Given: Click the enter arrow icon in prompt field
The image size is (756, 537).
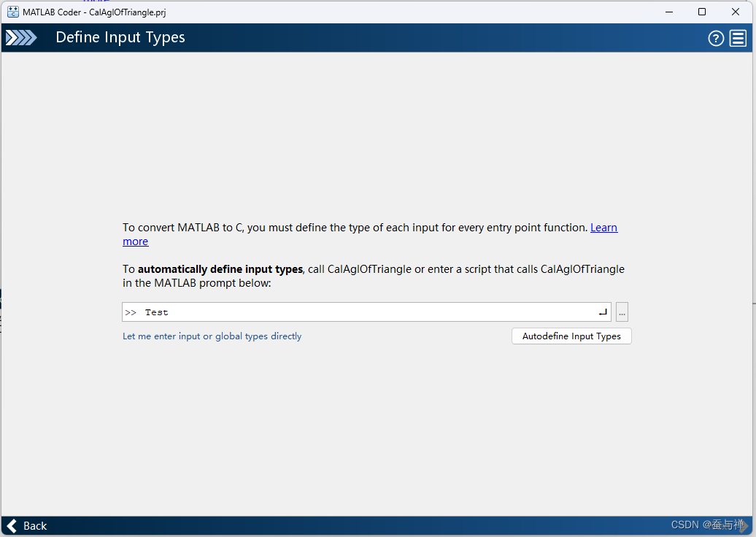Looking at the screenshot, I should [603, 312].
